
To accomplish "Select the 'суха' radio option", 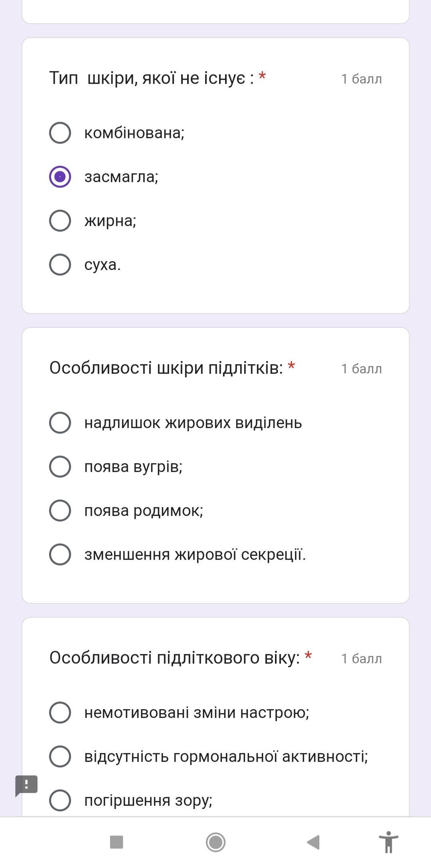I will click(x=60, y=264).
